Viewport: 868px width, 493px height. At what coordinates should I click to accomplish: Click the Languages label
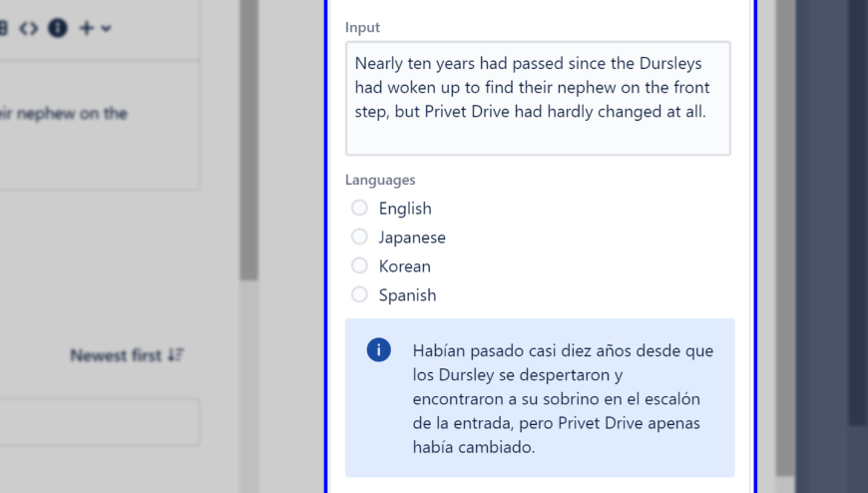click(x=380, y=180)
